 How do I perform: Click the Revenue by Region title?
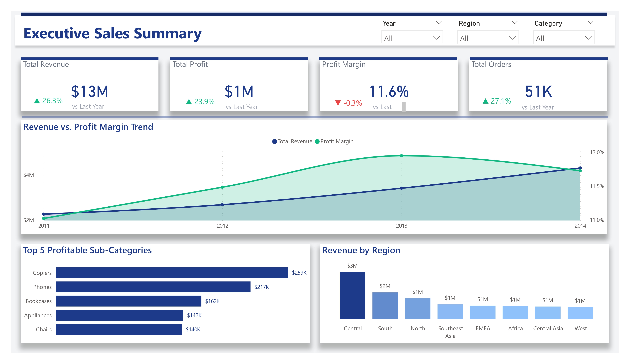click(x=361, y=250)
